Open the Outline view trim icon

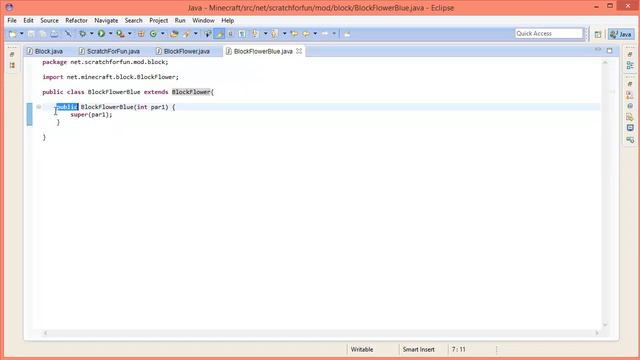(x=630, y=65)
